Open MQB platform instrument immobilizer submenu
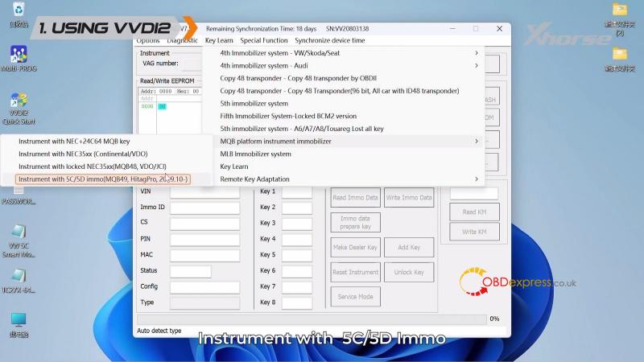 [x=349, y=142]
